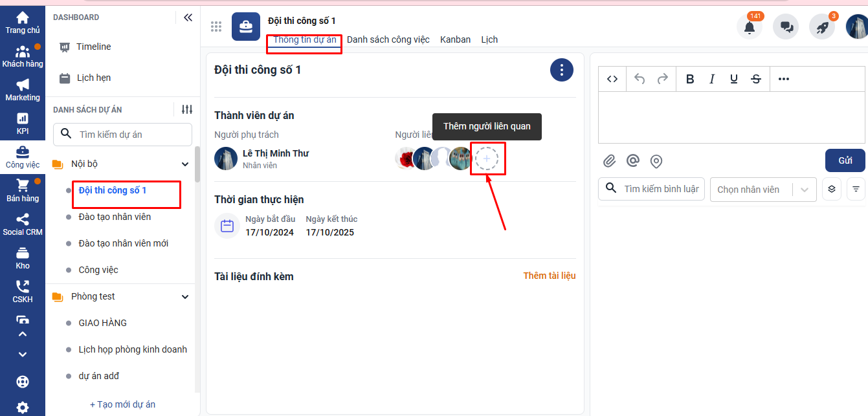Open the chat messages icon
The width and height of the screenshot is (868, 416).
(x=786, y=28)
